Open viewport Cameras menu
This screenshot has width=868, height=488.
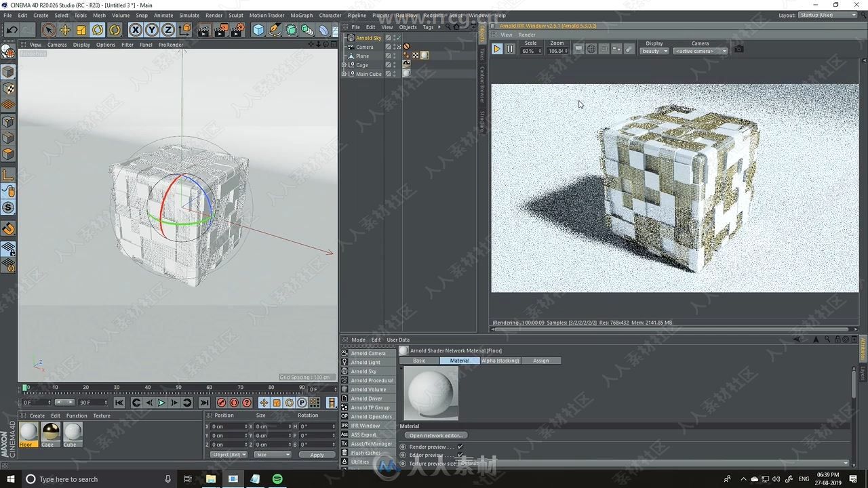pyautogui.click(x=57, y=45)
